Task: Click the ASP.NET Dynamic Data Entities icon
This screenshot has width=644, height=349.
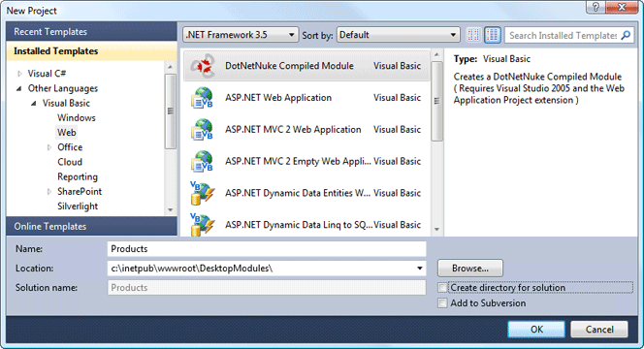Action: coord(202,193)
